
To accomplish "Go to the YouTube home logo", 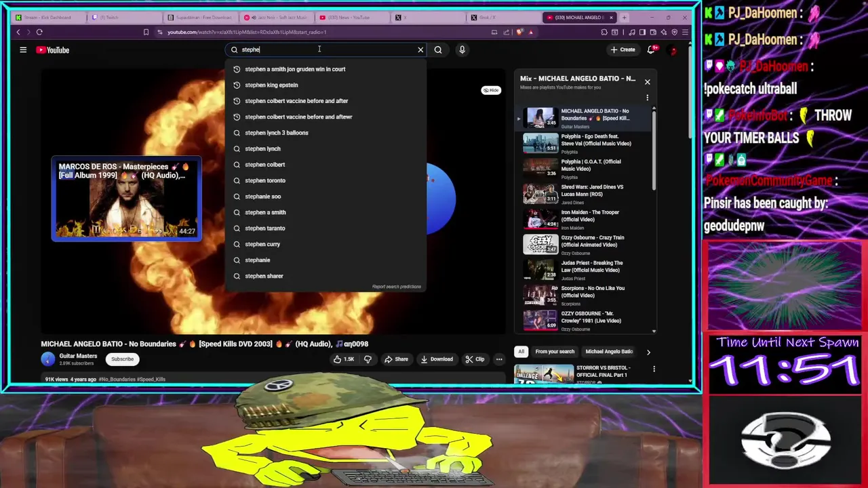I will pyautogui.click(x=53, y=49).
